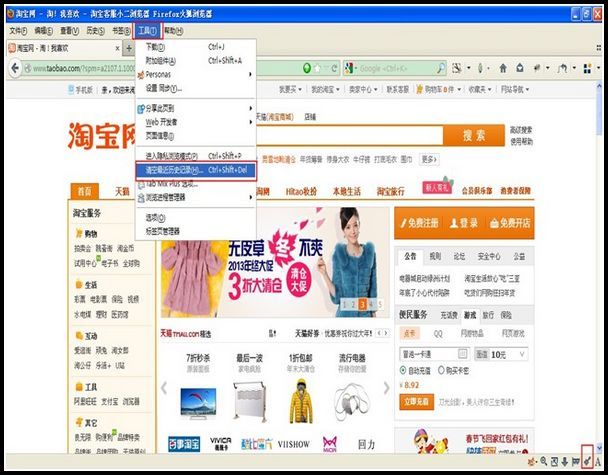Click the zoom magnifier in status bar

tap(544, 461)
